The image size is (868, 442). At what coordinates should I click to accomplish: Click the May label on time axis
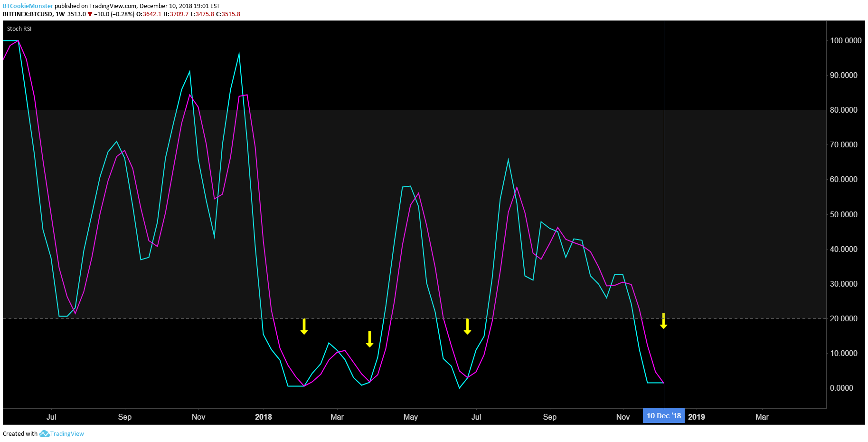[411, 417]
